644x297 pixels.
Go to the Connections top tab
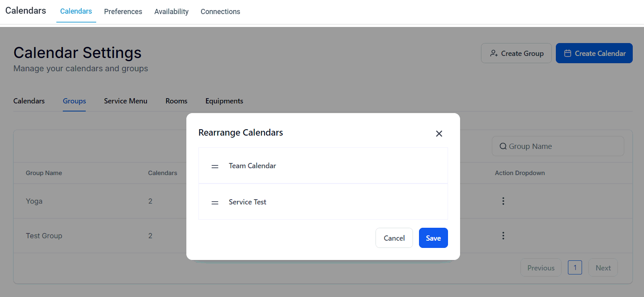coord(220,12)
